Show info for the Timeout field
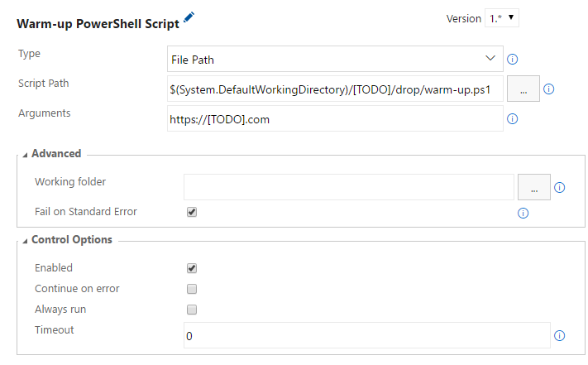Screen dimensions: 588x365 [x=559, y=336]
